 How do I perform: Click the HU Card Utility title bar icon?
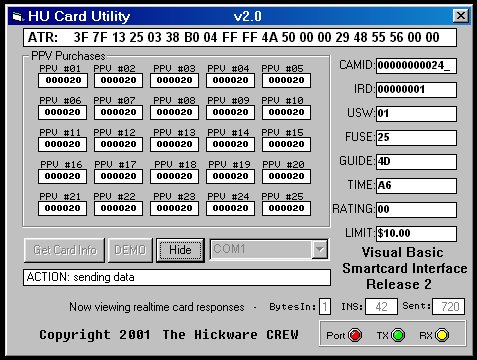pyautogui.click(x=17, y=16)
